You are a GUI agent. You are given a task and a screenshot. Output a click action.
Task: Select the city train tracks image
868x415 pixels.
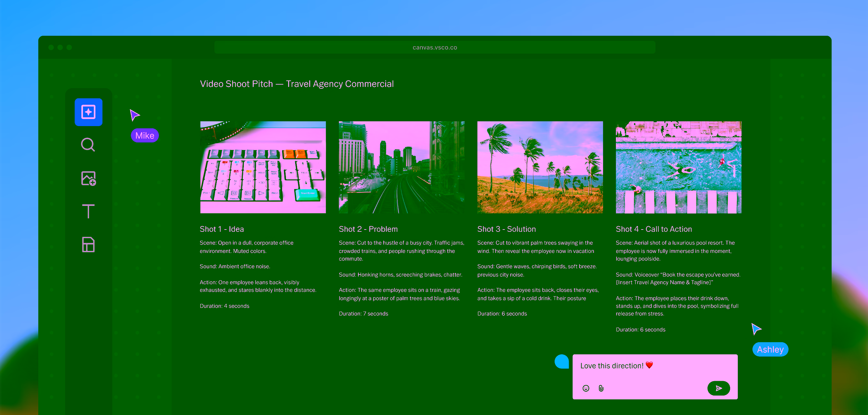401,167
